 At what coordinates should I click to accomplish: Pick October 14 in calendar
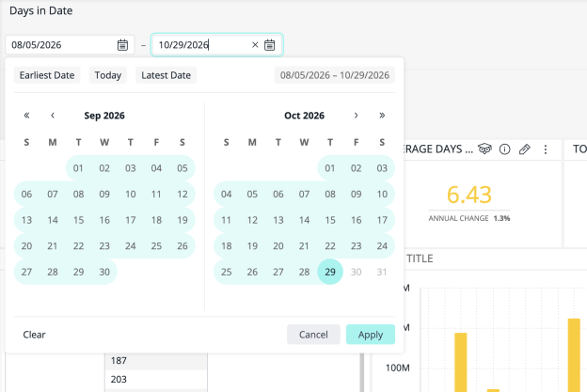point(304,220)
